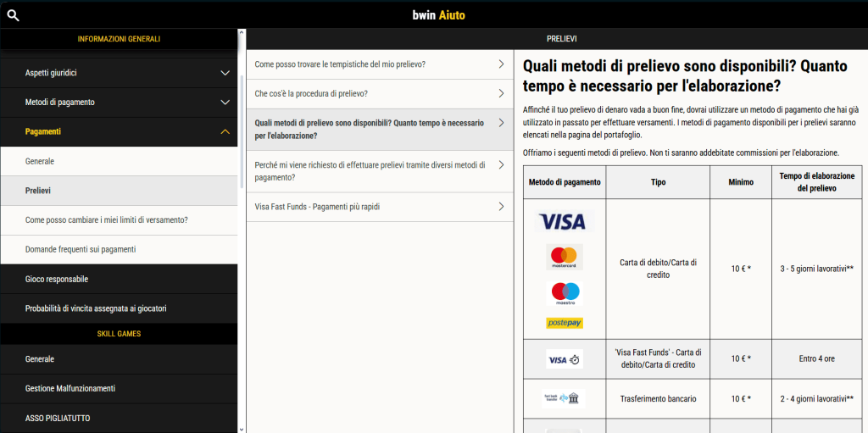The image size is (868, 433).
Task: Open Generale under Skill Games
Action: tap(119, 359)
